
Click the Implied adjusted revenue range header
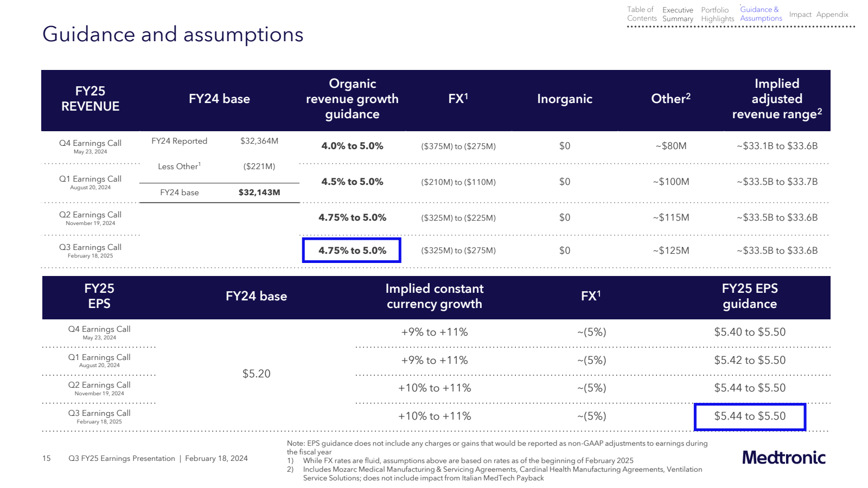tap(777, 99)
